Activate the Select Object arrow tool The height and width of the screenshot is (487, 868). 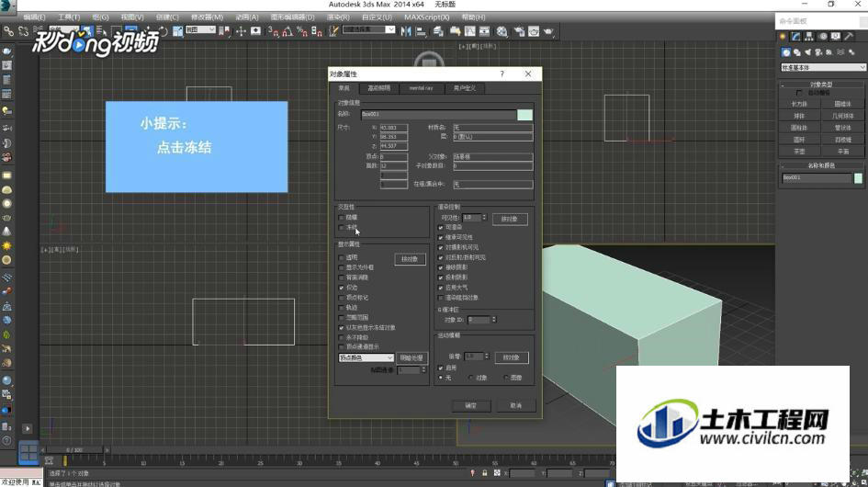point(87,31)
